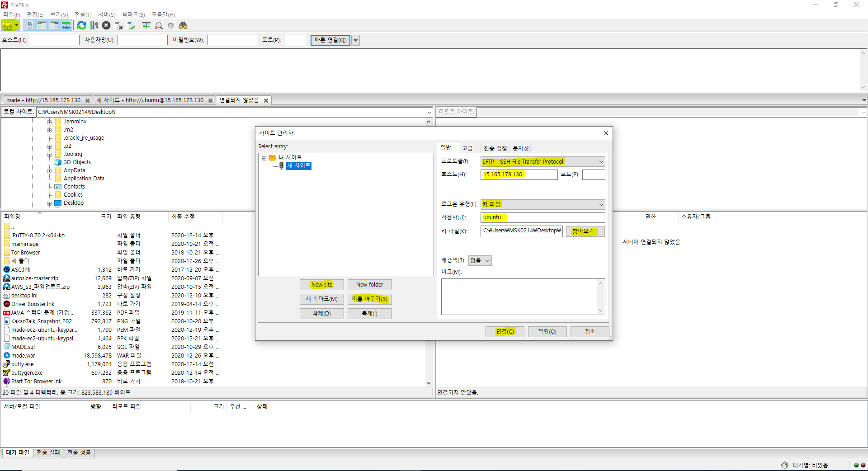
Task: Open the 파일(F) menu
Action: click(12, 14)
